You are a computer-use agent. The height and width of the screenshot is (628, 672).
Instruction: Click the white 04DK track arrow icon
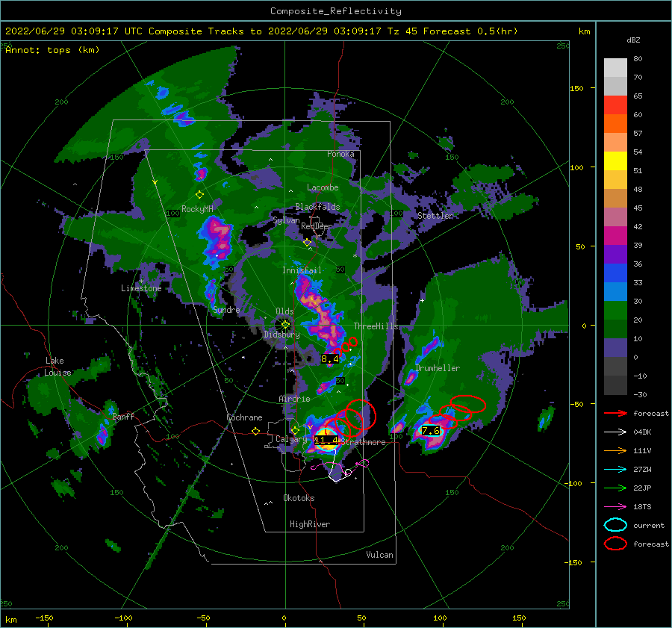pyautogui.click(x=615, y=432)
